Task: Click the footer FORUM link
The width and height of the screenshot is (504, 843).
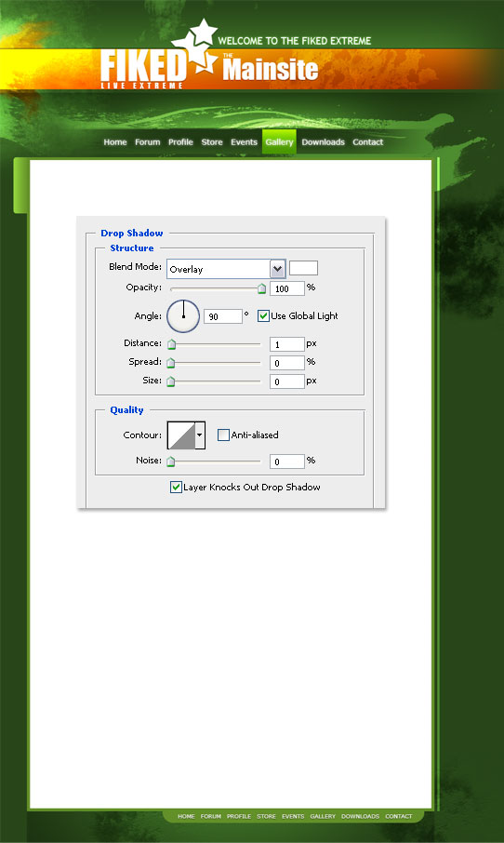Action: pos(211,816)
